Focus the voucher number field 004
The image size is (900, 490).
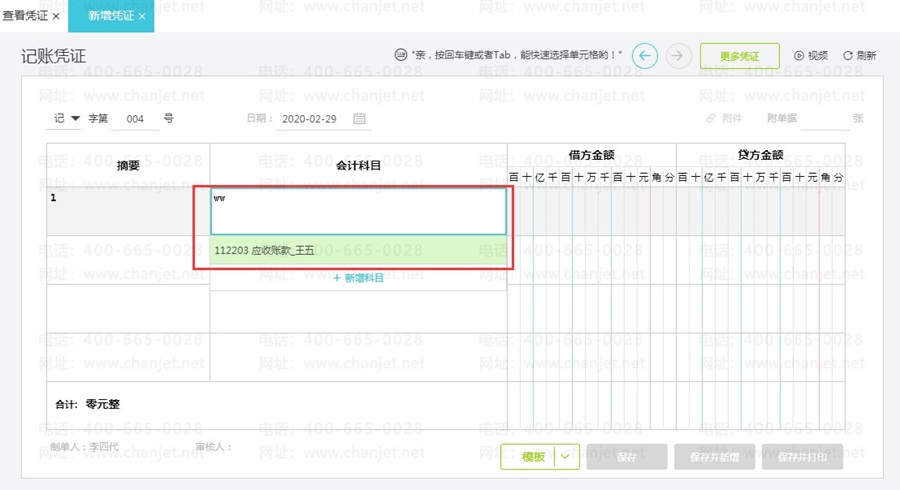135,119
